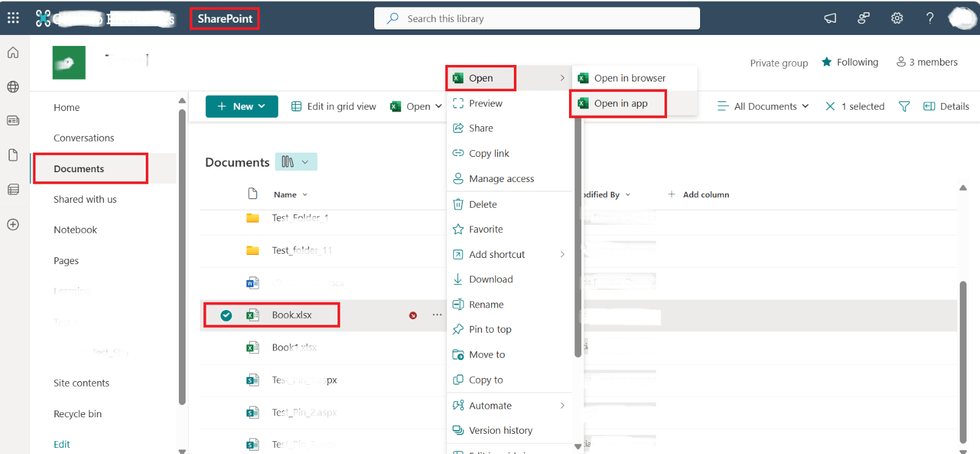Select Version history from context menu
This screenshot has width=980, height=454.
pyautogui.click(x=509, y=431)
